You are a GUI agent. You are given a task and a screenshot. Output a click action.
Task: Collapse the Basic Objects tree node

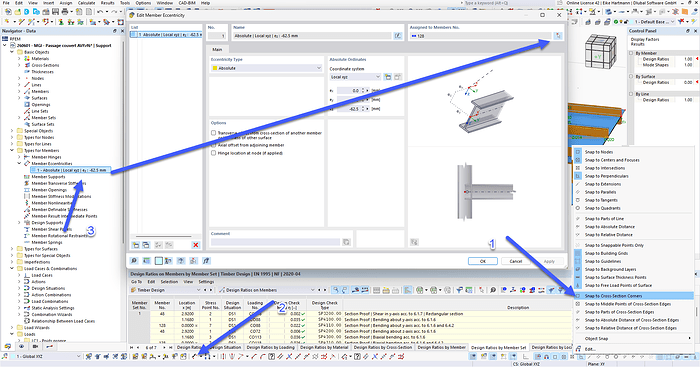[12, 52]
